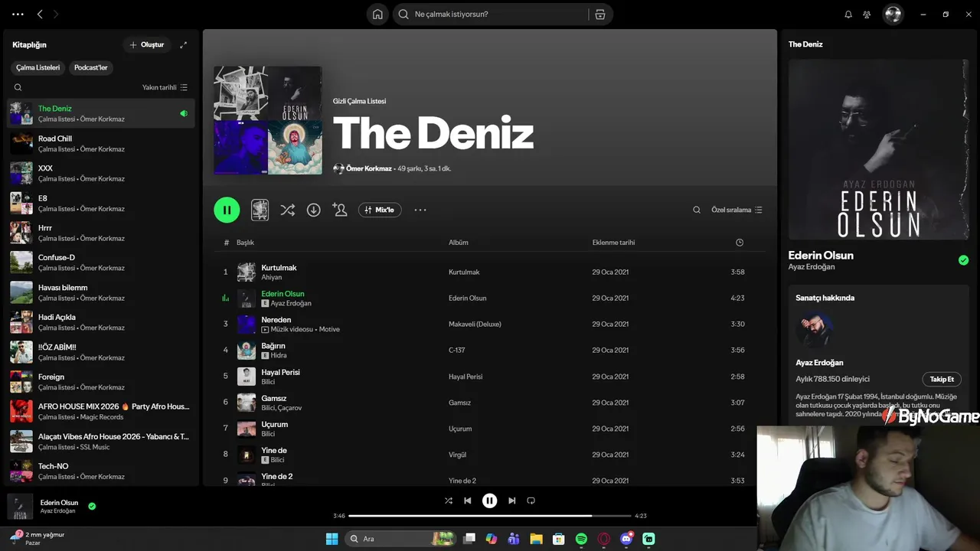Open Havası bilemm playlist in library
This screenshot has width=980, height=551.
tap(101, 292)
